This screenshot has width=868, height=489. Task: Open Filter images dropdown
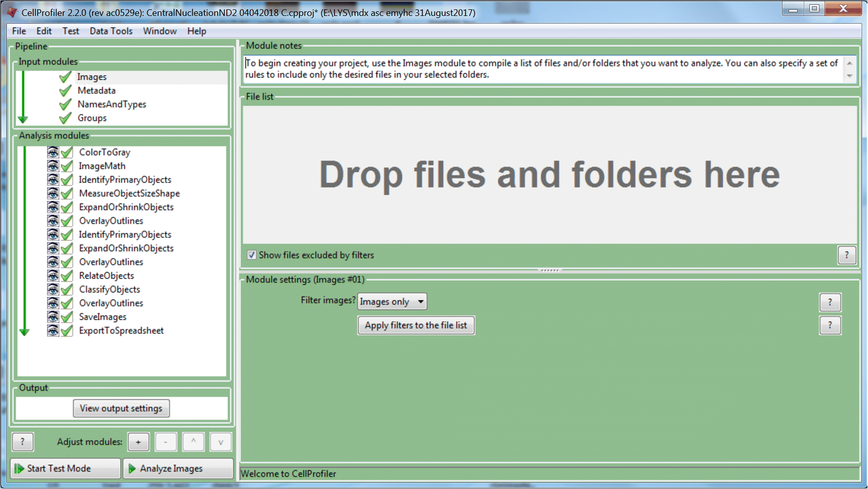392,302
